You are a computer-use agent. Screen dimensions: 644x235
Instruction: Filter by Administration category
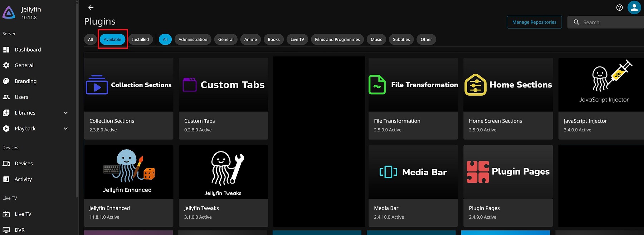point(193,39)
